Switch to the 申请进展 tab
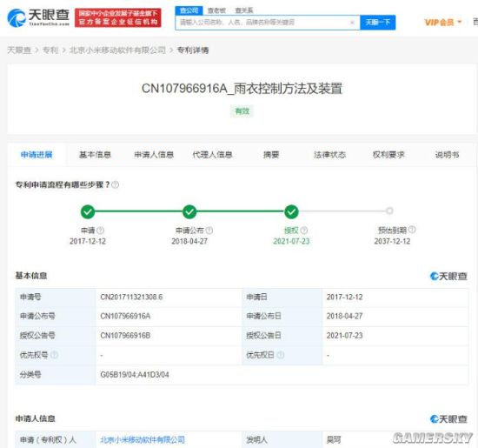Viewport: 478px width, 448px height. coord(37,155)
